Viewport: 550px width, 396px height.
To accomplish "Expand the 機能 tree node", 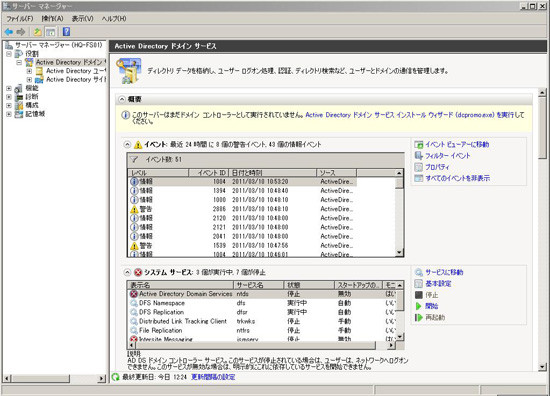I will pyautogui.click(x=9, y=88).
